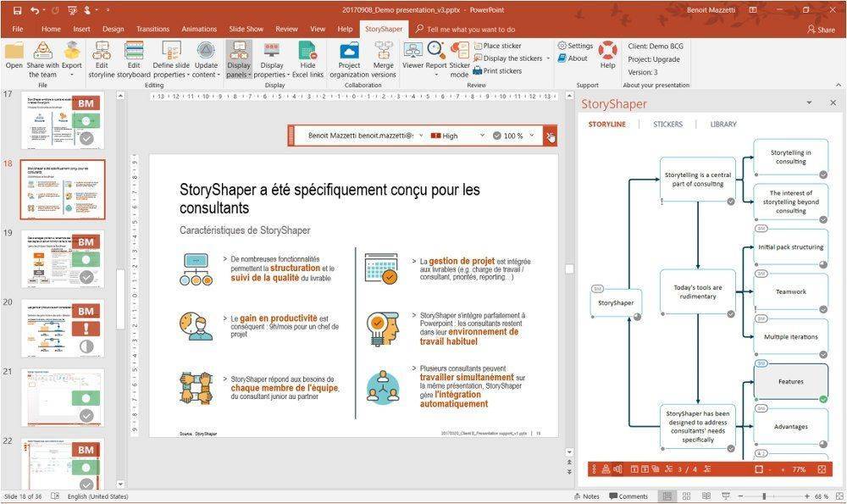Click Print stickers button
The height and width of the screenshot is (504, 847).
coord(497,71)
